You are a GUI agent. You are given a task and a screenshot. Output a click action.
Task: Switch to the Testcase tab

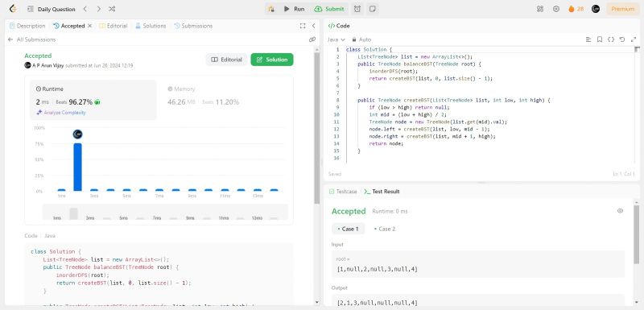click(344, 192)
